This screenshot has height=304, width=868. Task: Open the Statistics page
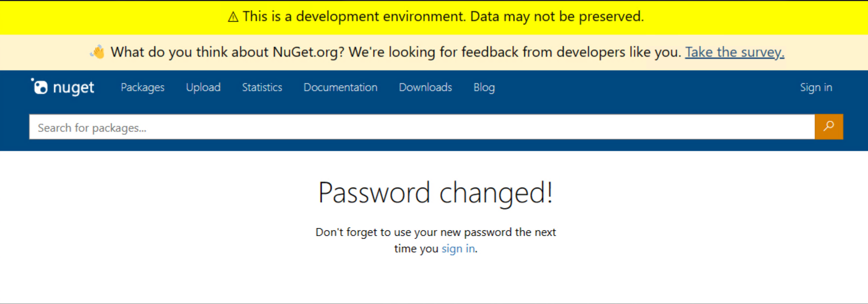point(262,87)
